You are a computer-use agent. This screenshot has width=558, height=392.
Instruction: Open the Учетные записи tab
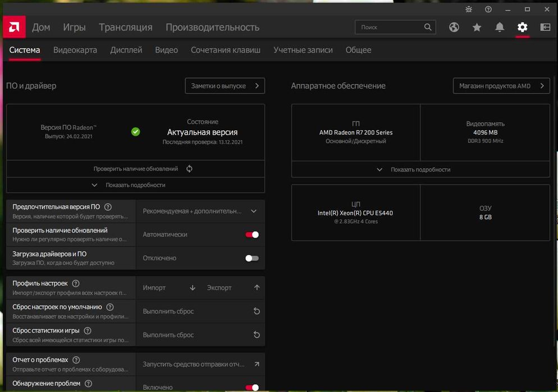click(303, 50)
